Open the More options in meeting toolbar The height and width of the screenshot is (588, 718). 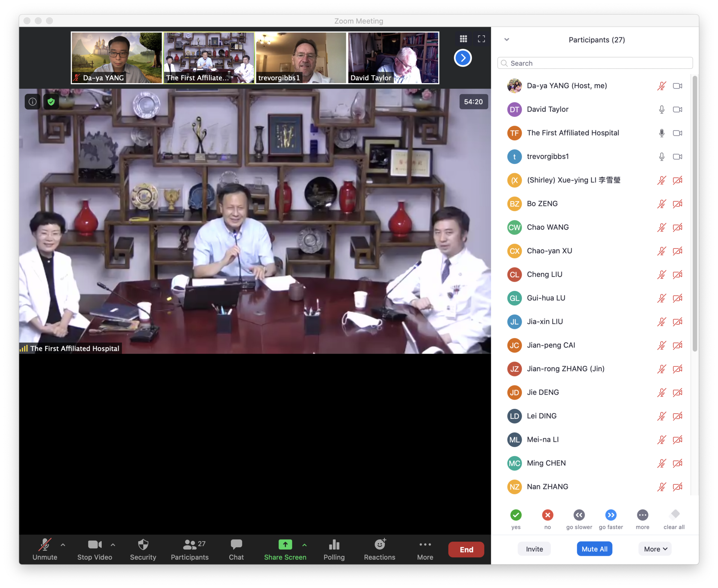425,549
